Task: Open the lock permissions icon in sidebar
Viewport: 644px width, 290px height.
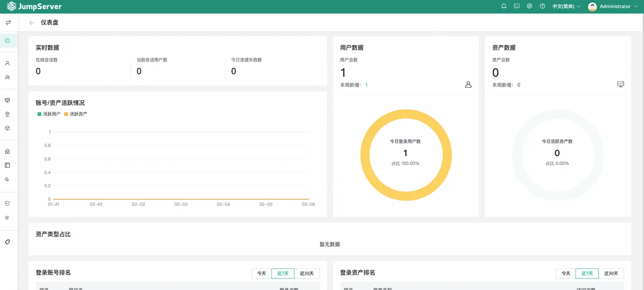Action: tap(7, 151)
